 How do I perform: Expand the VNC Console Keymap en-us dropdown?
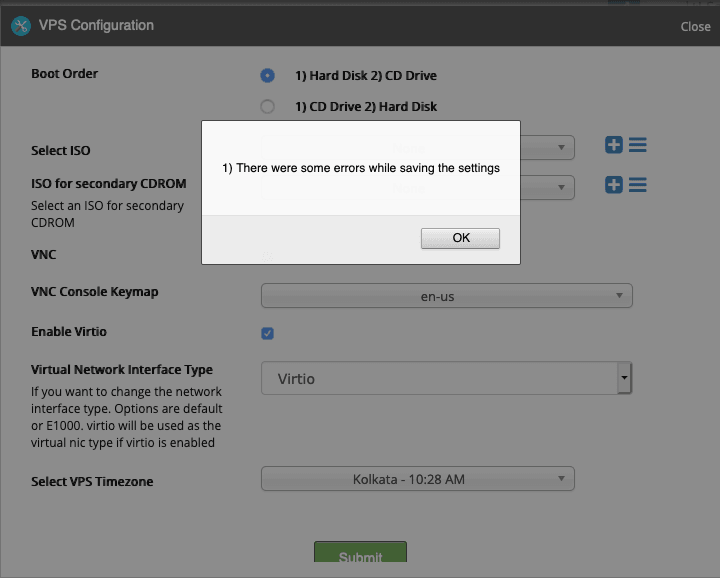[446, 296]
